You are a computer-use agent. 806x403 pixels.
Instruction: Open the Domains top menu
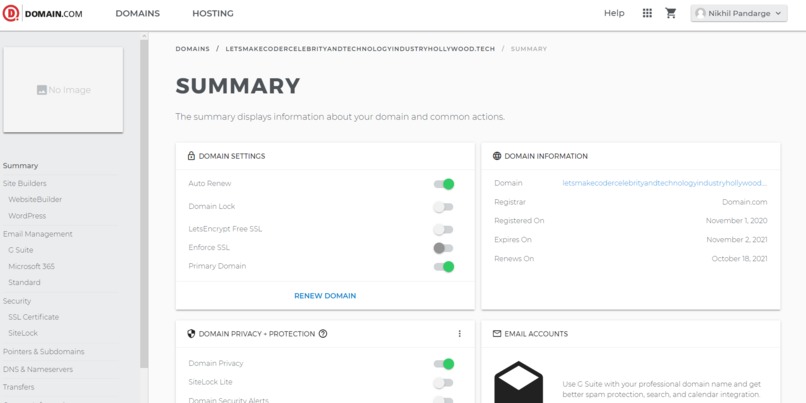click(x=137, y=13)
